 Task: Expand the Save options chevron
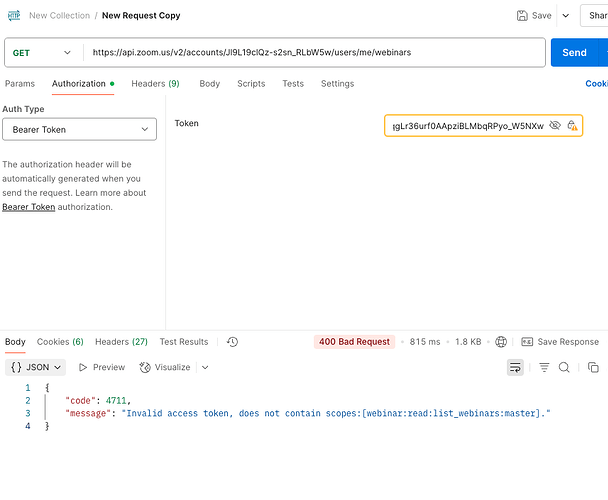tap(566, 16)
